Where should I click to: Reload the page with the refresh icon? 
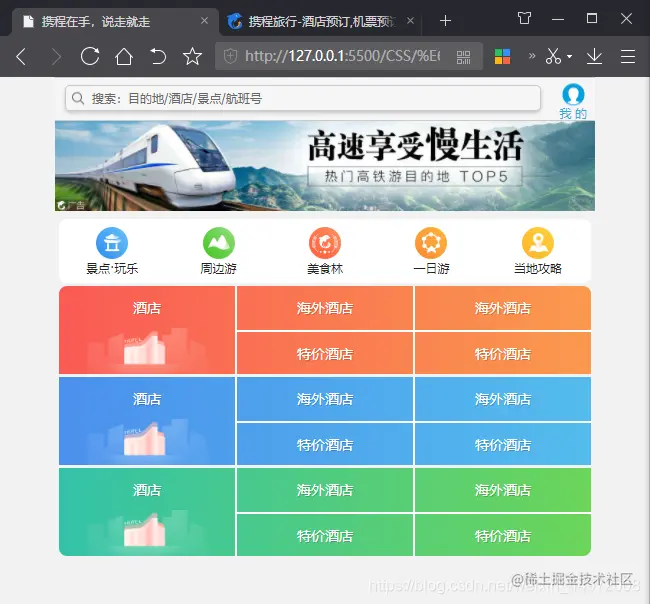click(90, 56)
